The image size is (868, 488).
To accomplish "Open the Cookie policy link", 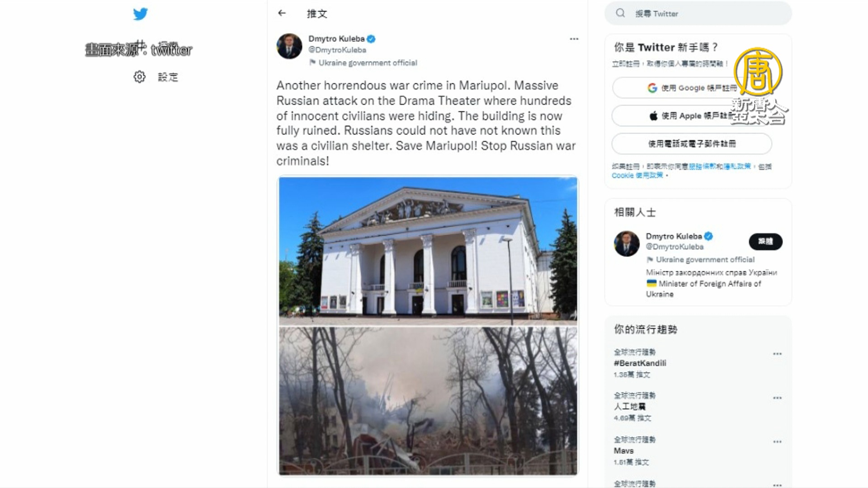I will click(637, 175).
